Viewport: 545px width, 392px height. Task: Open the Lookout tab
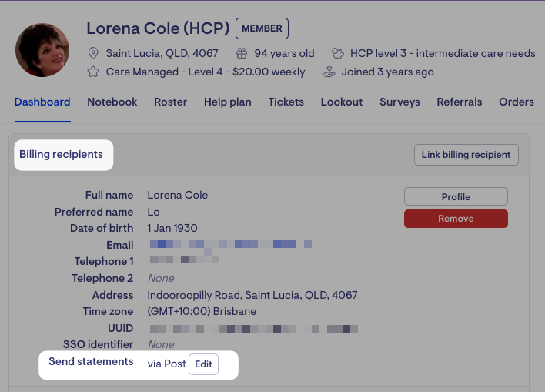coord(342,102)
